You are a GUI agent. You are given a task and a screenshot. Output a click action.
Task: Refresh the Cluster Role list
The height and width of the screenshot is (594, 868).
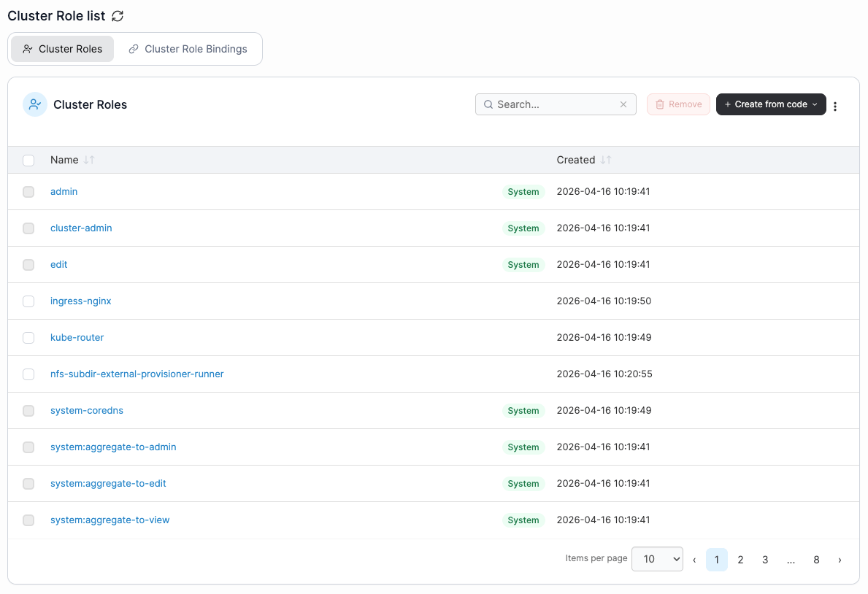point(118,16)
